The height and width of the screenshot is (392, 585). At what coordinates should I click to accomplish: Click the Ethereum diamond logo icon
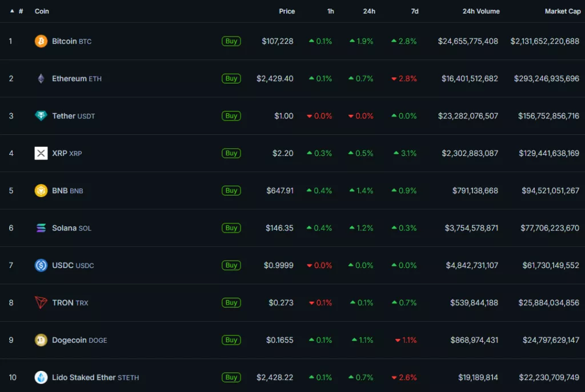point(41,79)
